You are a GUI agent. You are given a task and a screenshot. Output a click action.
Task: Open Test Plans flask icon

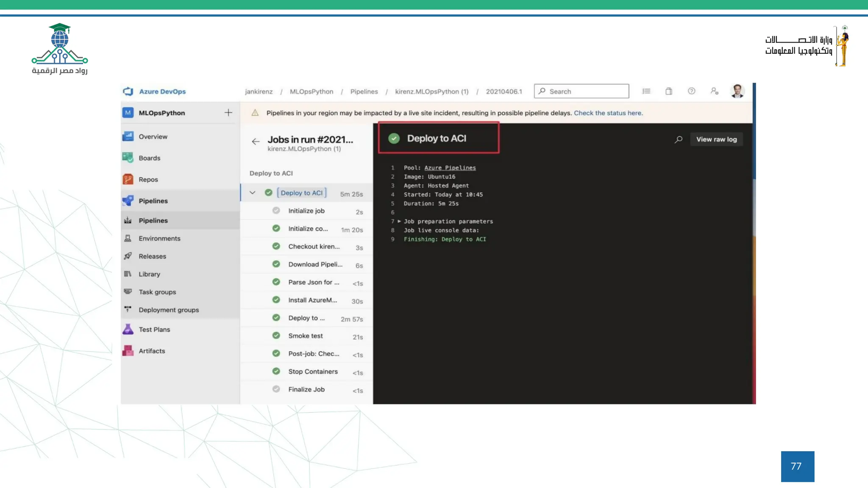128,329
